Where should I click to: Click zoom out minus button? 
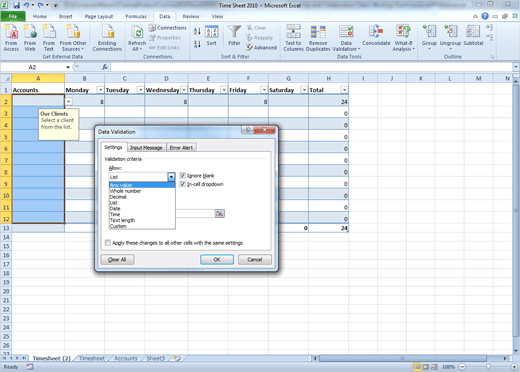(x=462, y=367)
